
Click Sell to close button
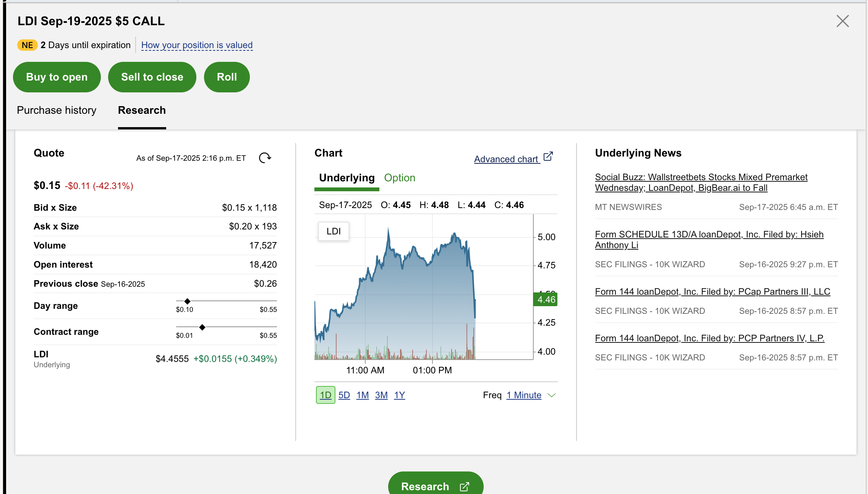[152, 77]
